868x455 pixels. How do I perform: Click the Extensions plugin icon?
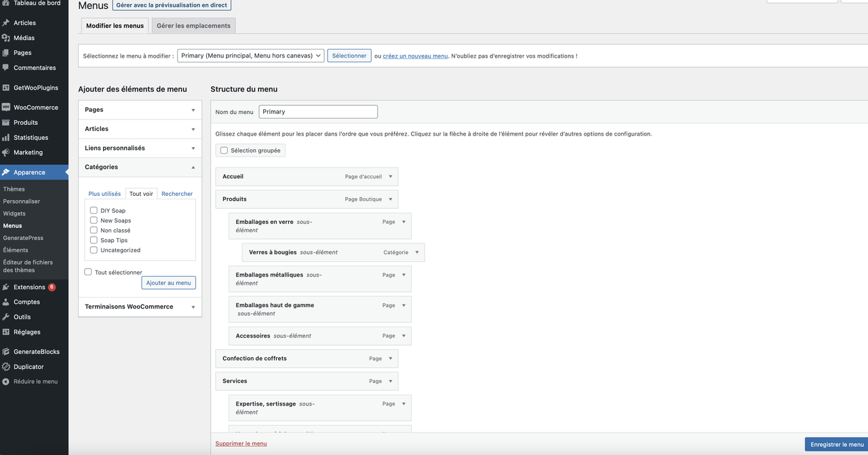point(6,287)
